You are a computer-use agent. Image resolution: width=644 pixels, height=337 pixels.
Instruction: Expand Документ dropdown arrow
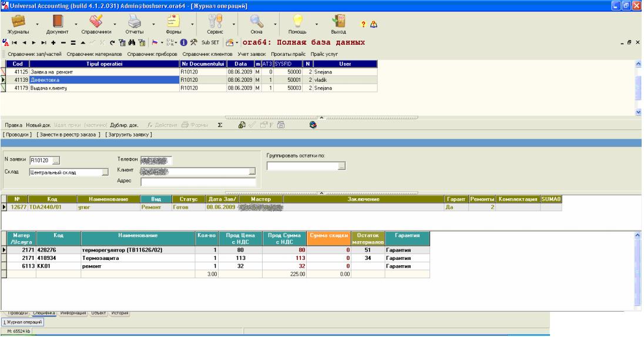pyautogui.click(x=76, y=24)
